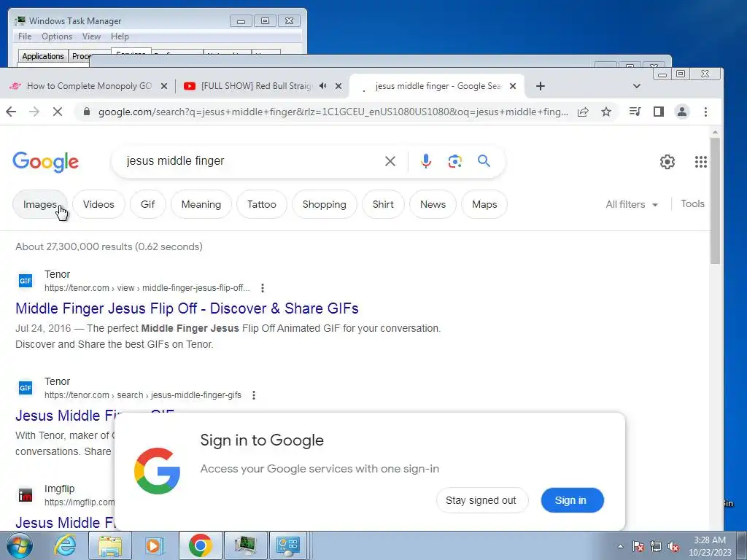Click the Action Center flag tray icon

pyautogui.click(x=638, y=547)
